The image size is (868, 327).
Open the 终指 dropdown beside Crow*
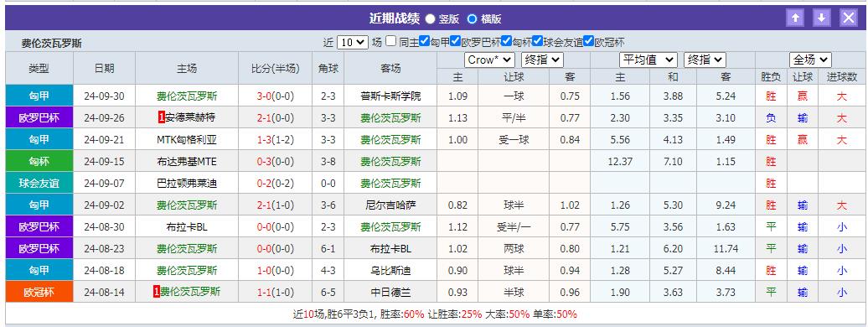point(542,60)
